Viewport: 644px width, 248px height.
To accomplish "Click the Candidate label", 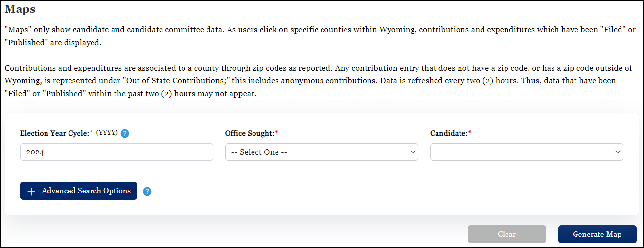I will coord(449,133).
